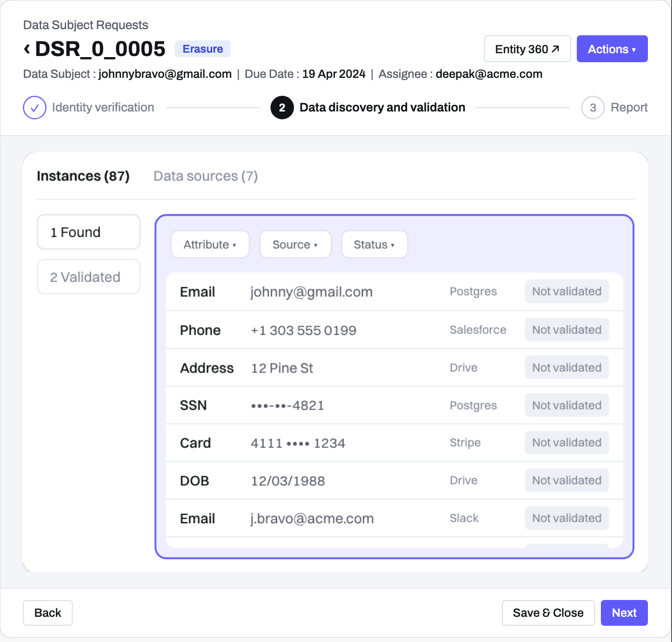This screenshot has height=642, width=672.
Task: Click Not validated badge for SSN row
Action: point(567,405)
